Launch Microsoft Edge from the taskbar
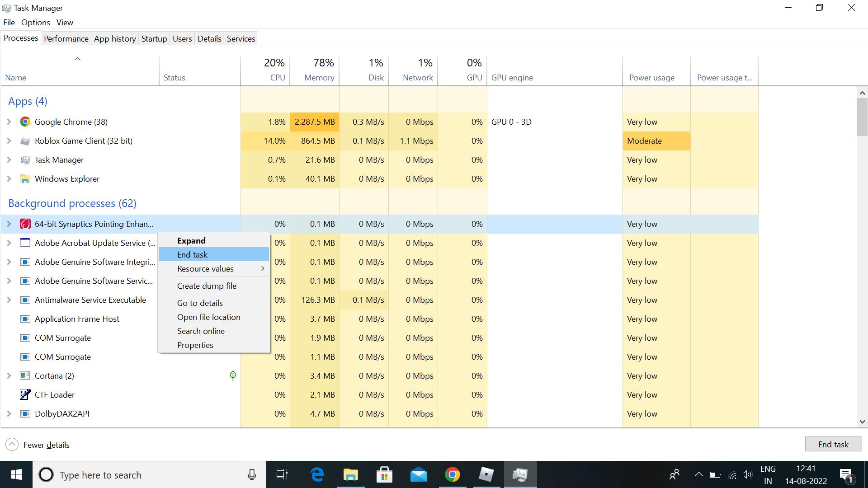 pos(317,474)
